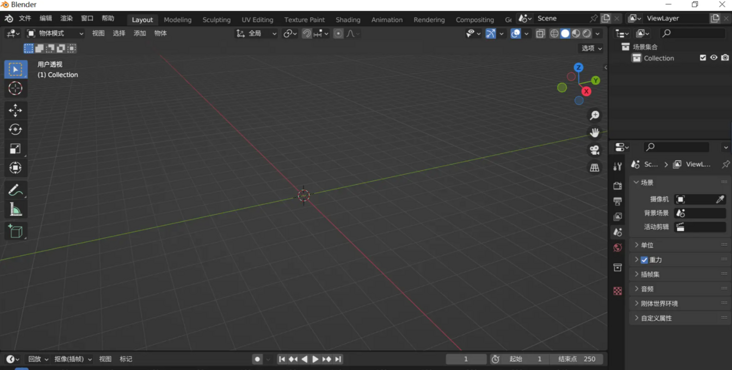Screen dimensions: 732x370
Task: Open the View Layer properties tab
Action: [618, 216]
